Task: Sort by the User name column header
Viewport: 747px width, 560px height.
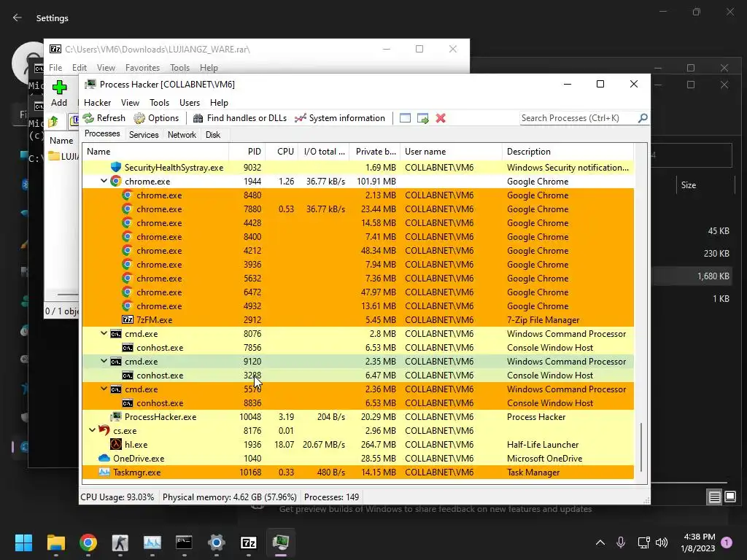Action: point(451,152)
